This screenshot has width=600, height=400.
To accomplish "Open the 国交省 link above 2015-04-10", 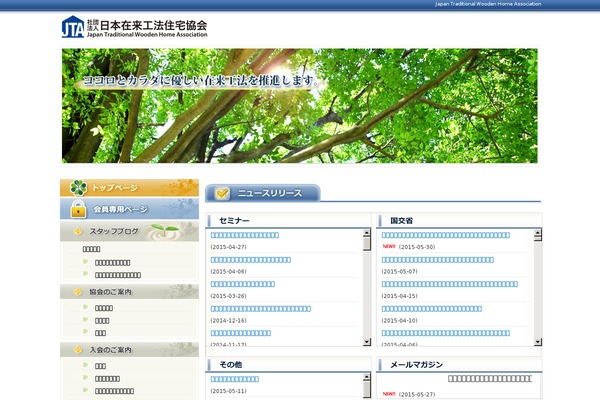I will (x=432, y=309).
